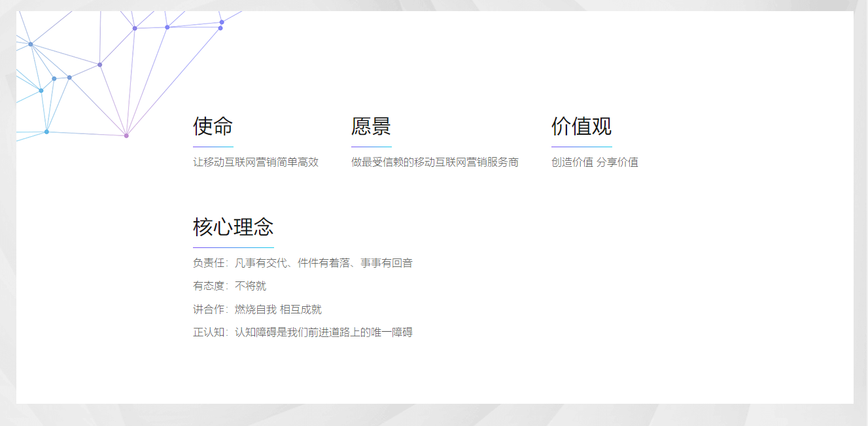Click the sentence 认知障碍是我们前进道路上的唯一障碍
The width and height of the screenshot is (868, 426).
324,332
